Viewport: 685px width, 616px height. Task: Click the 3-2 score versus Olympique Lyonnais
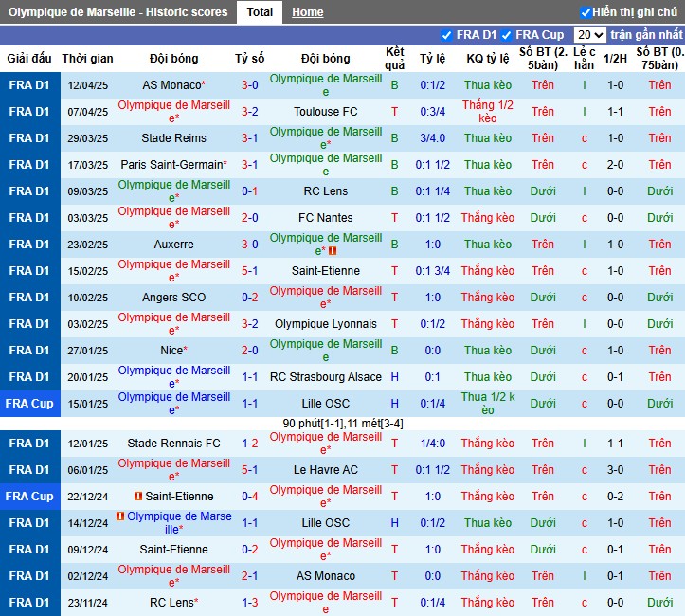(250, 324)
